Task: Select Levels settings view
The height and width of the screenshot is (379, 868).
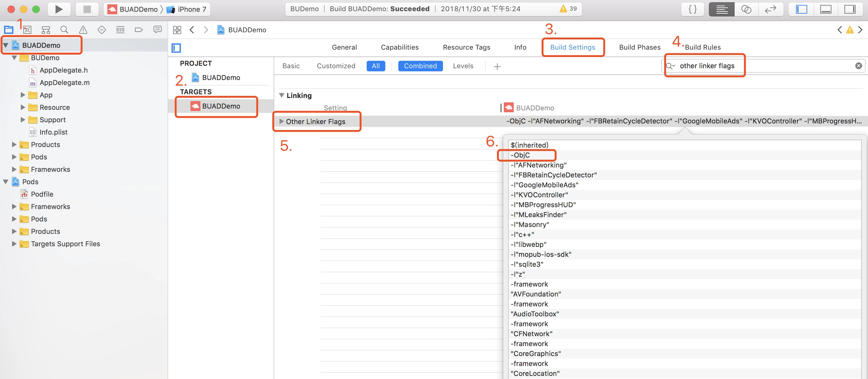Action: [x=463, y=66]
